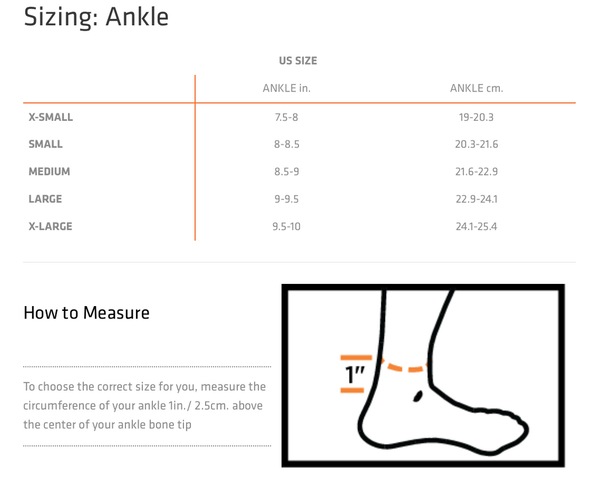
Task: Click the 8.5-9 inch value
Action: 286,171
